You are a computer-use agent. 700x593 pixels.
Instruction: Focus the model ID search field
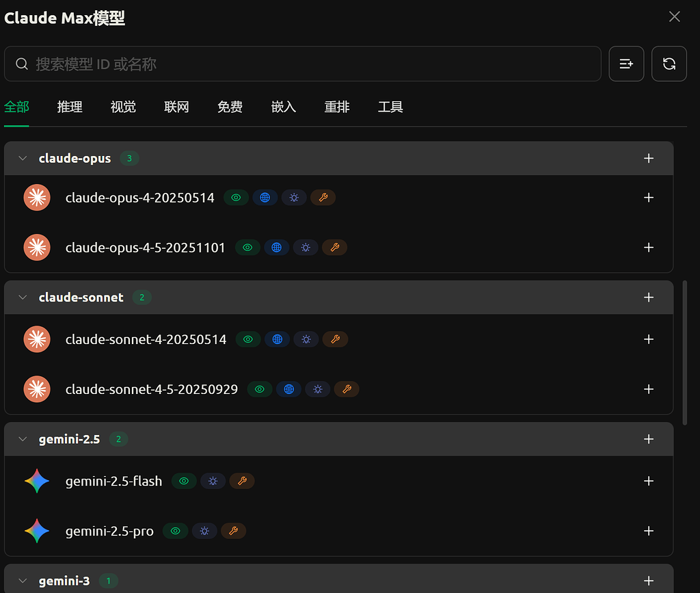303,64
